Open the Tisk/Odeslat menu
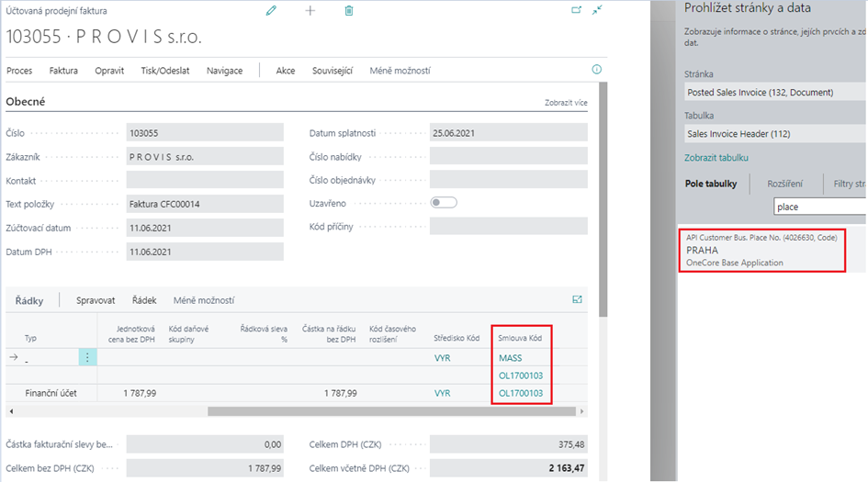Viewport: 868px width, 482px height. [x=164, y=71]
